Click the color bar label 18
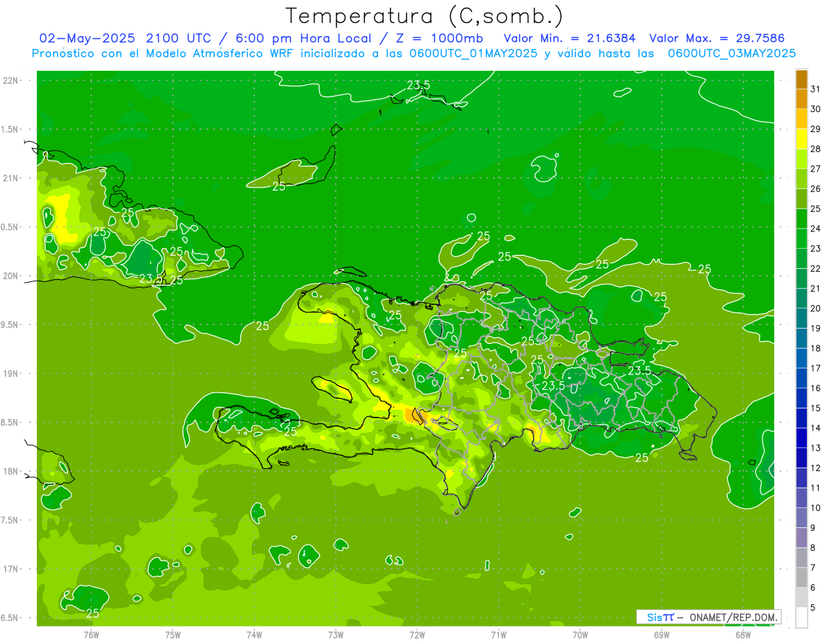The image size is (834, 644). (x=815, y=348)
